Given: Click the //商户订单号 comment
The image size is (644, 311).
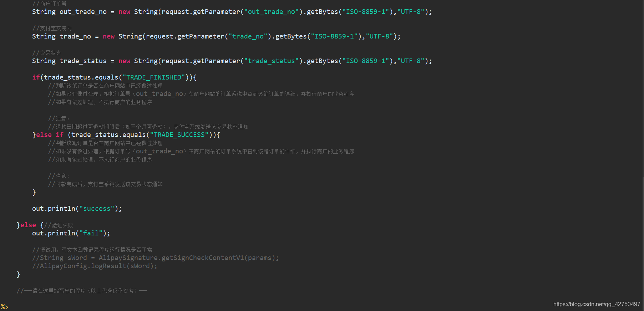Looking at the screenshot, I should click(x=49, y=4).
